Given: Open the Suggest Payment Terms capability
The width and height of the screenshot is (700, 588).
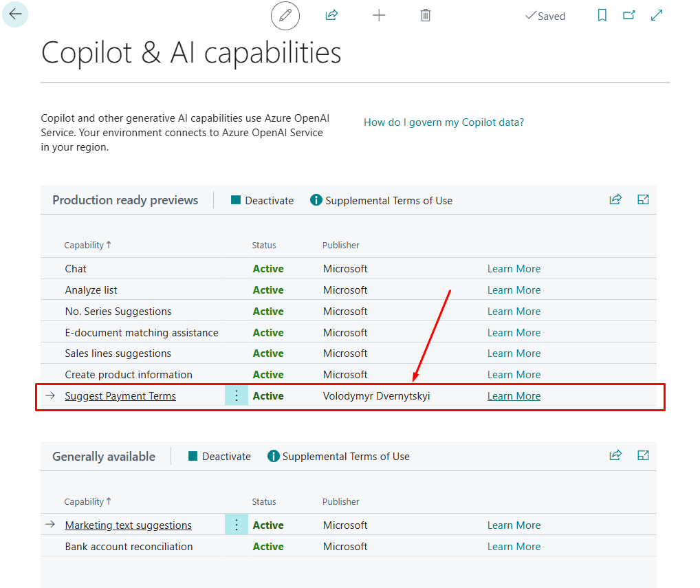Looking at the screenshot, I should click(120, 396).
